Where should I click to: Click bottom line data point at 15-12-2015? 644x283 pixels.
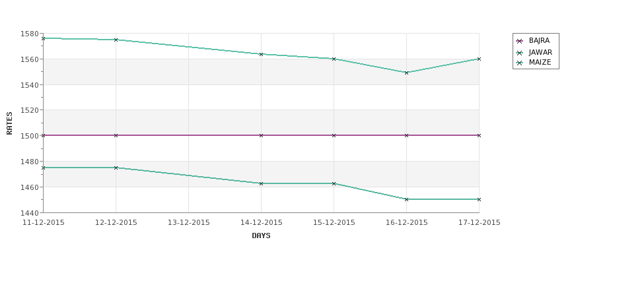(334, 183)
